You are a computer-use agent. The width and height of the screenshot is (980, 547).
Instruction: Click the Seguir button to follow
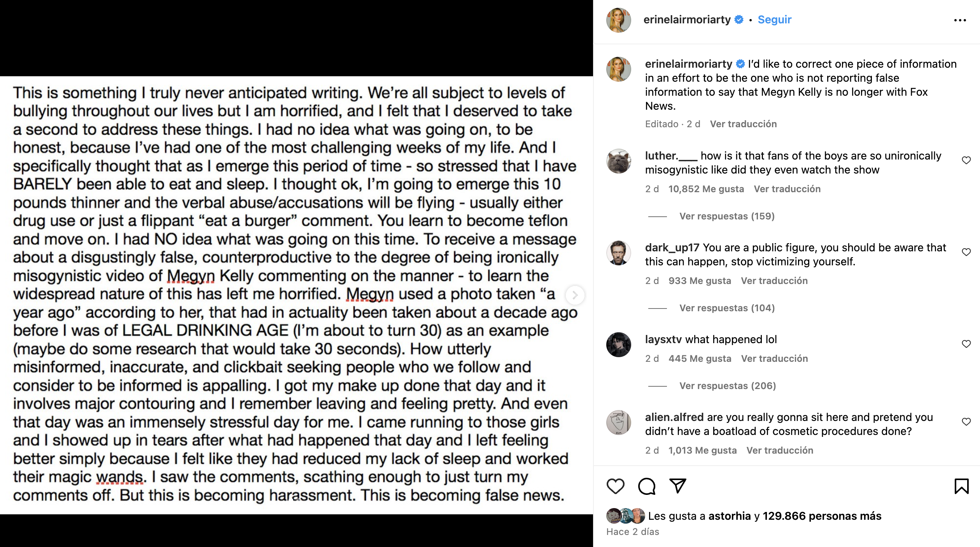click(774, 19)
